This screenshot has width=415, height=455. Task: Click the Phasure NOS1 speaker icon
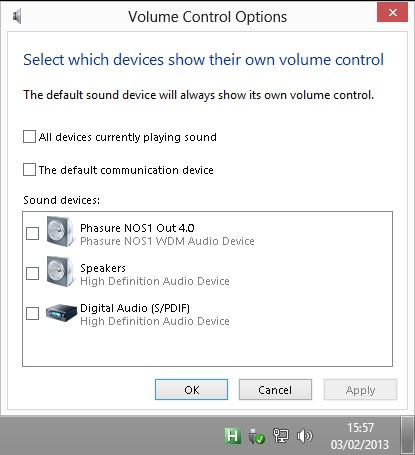coord(60,232)
